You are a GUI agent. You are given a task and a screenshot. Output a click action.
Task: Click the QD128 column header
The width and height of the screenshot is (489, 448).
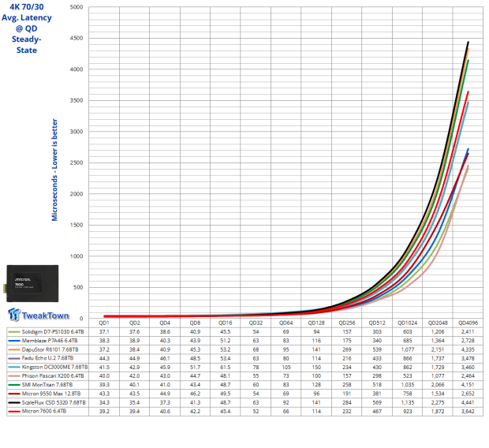click(316, 323)
